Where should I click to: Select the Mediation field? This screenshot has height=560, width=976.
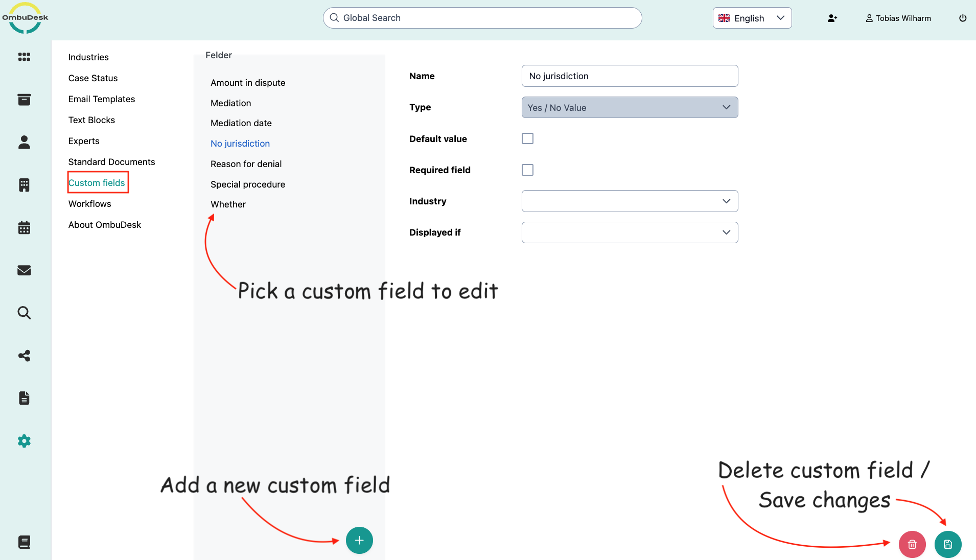(231, 103)
